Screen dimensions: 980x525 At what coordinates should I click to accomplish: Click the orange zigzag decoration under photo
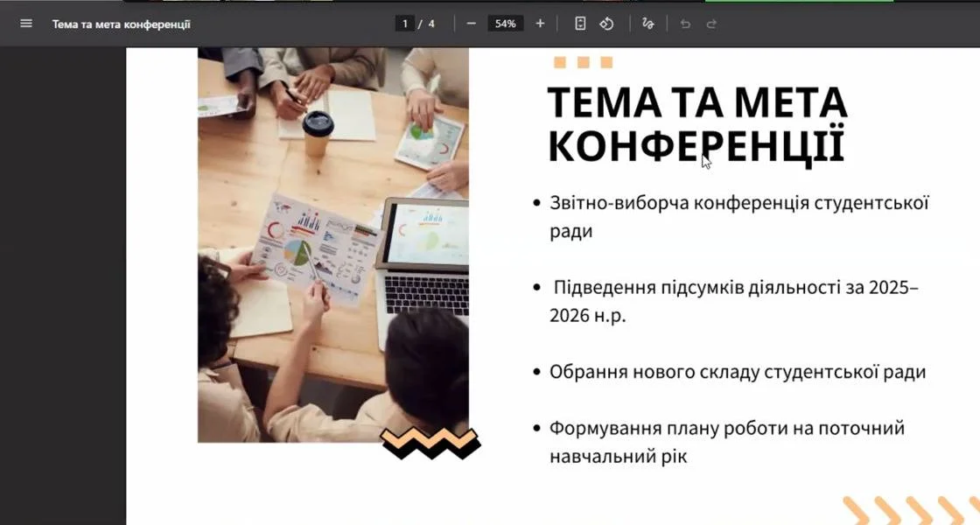(x=430, y=444)
